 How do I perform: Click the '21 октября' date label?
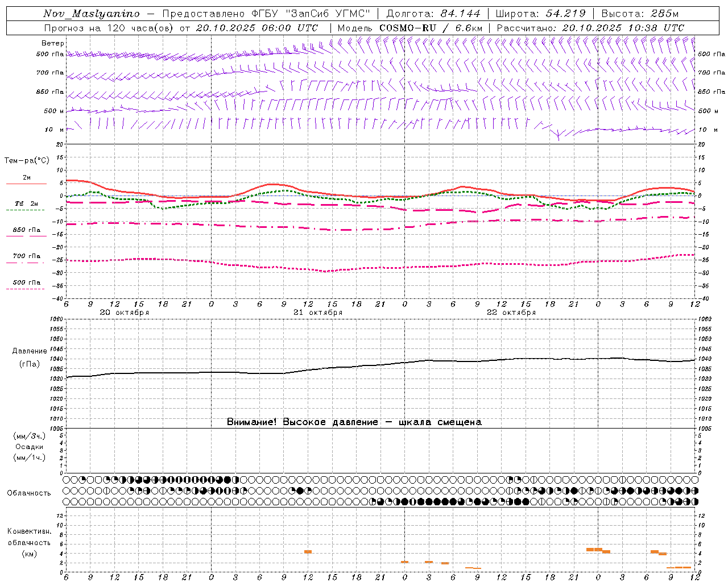318,313
